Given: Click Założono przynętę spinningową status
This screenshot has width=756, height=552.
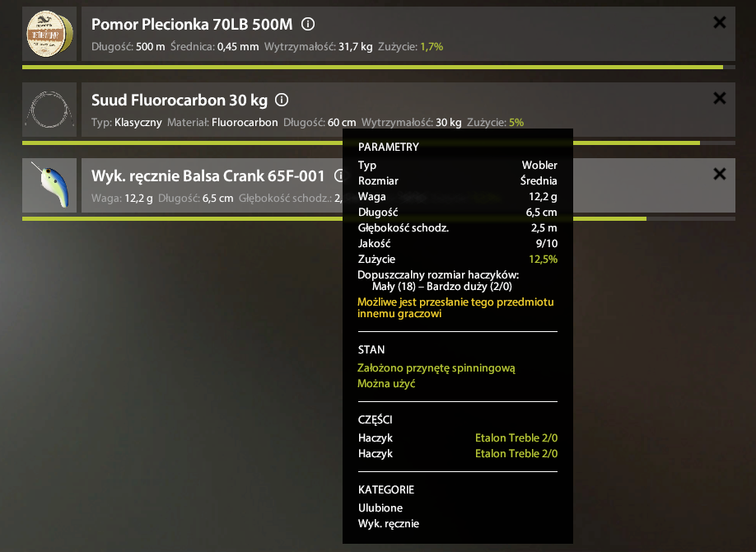Looking at the screenshot, I should coord(436,368).
